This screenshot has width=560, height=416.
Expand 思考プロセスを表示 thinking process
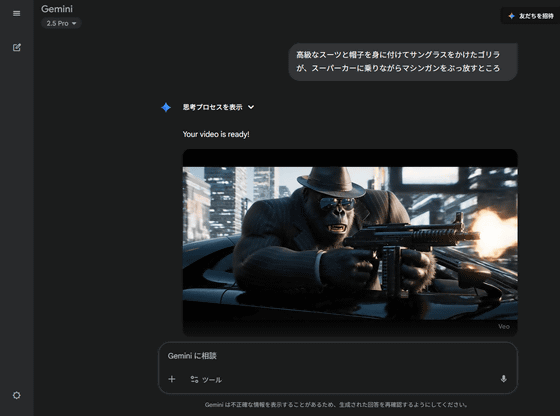(x=218, y=107)
